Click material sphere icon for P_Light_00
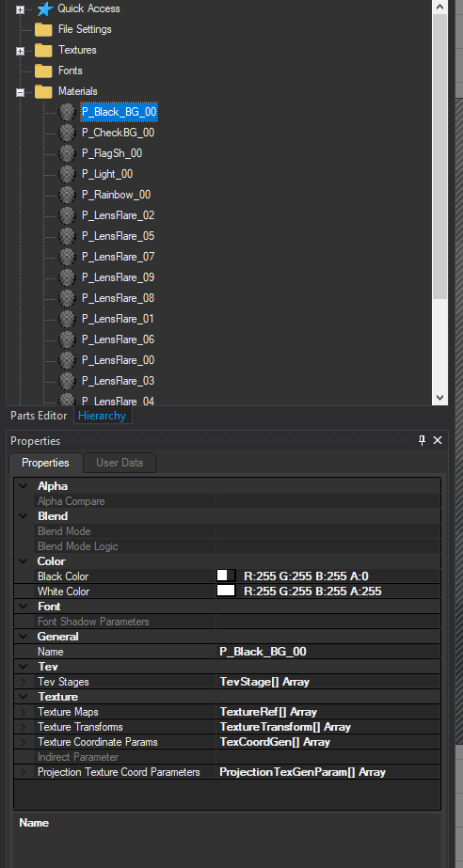 click(67, 174)
